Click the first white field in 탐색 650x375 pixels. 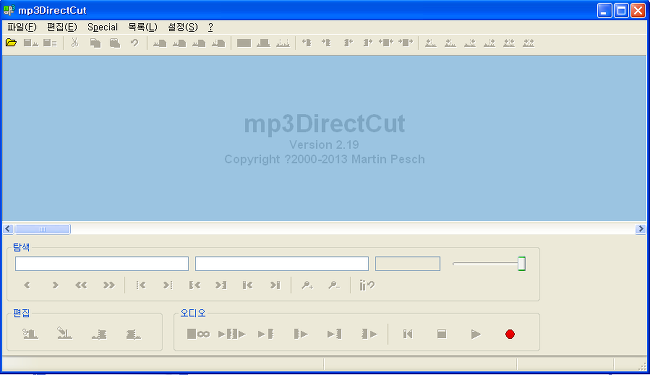[x=102, y=264]
